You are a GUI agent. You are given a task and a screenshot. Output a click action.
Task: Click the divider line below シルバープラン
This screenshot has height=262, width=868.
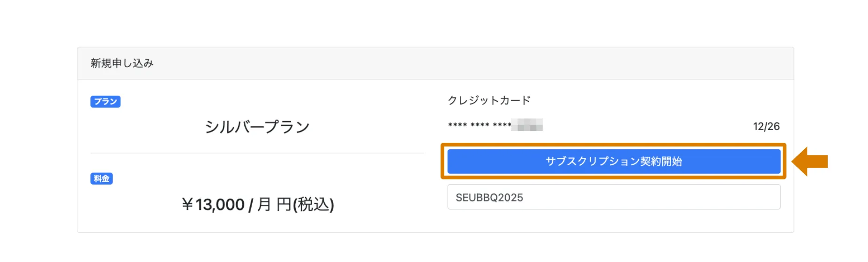257,153
